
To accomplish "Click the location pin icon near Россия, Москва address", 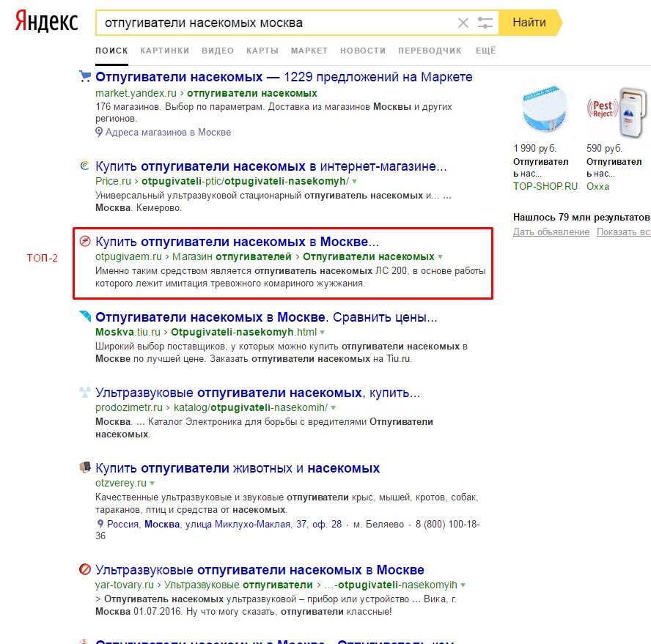I will 100,524.
